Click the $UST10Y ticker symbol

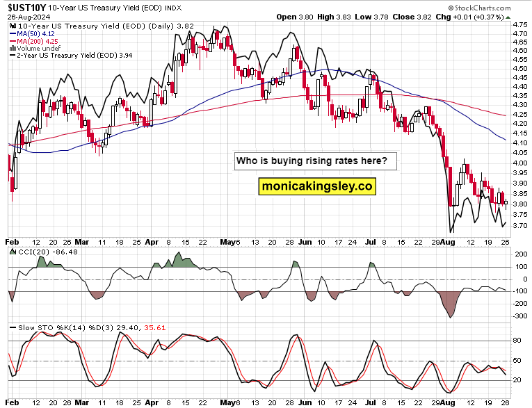[26, 6]
